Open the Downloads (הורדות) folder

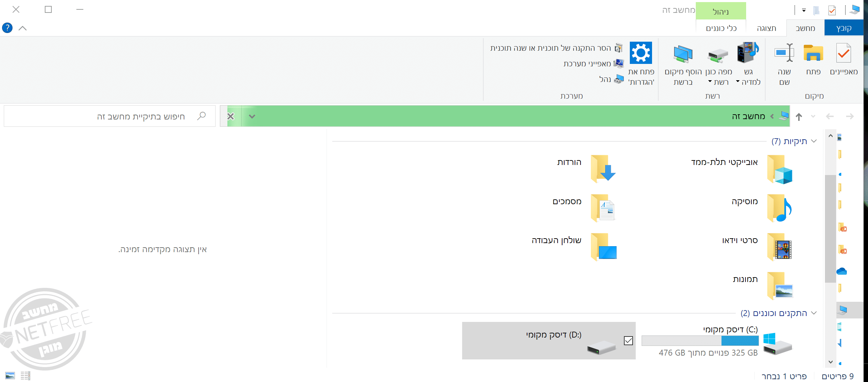603,168
